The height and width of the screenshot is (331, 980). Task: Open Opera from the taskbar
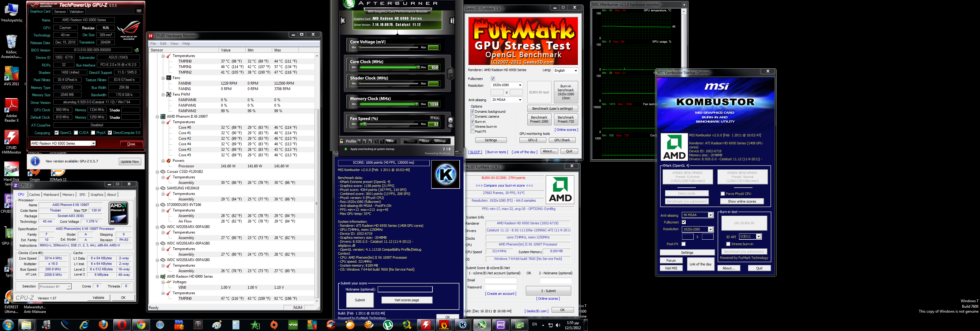[122, 325]
